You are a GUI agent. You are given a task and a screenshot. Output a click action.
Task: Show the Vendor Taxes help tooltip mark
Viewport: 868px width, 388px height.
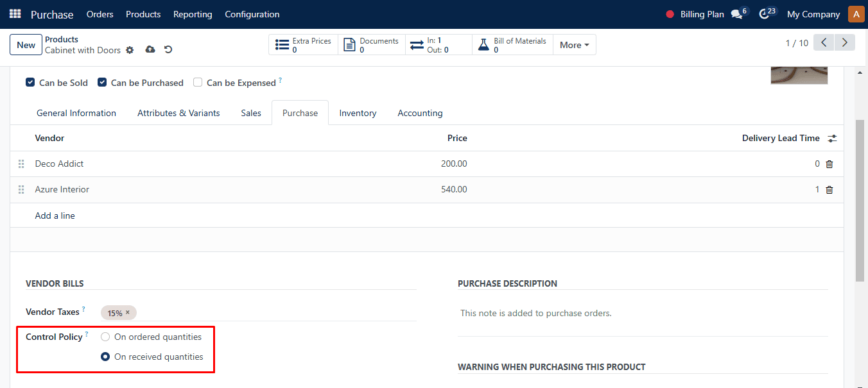point(83,309)
